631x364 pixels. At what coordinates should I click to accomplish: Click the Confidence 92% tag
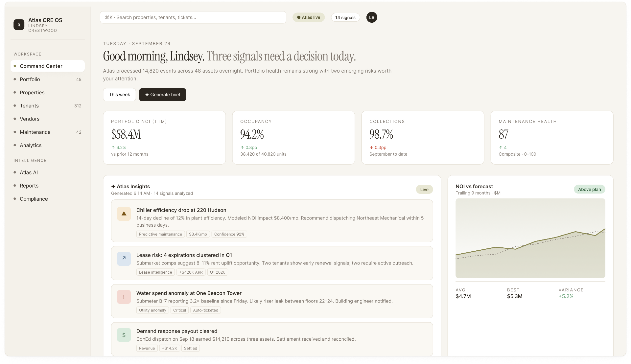[229, 234]
